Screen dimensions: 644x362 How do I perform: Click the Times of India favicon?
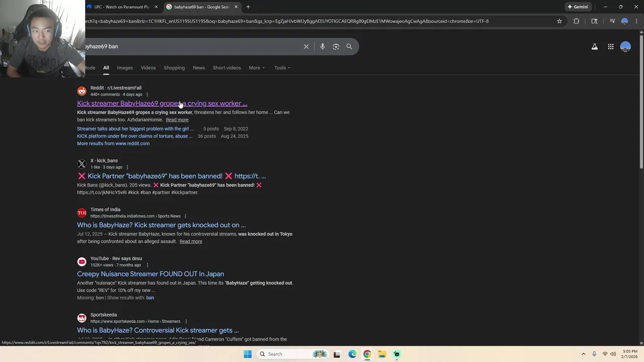point(82,213)
